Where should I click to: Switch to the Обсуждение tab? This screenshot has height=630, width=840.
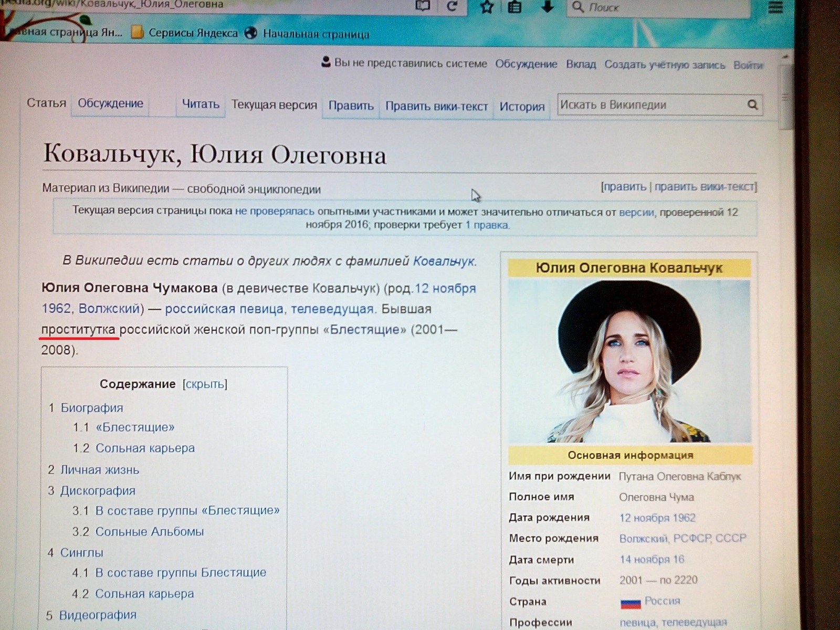(x=110, y=103)
